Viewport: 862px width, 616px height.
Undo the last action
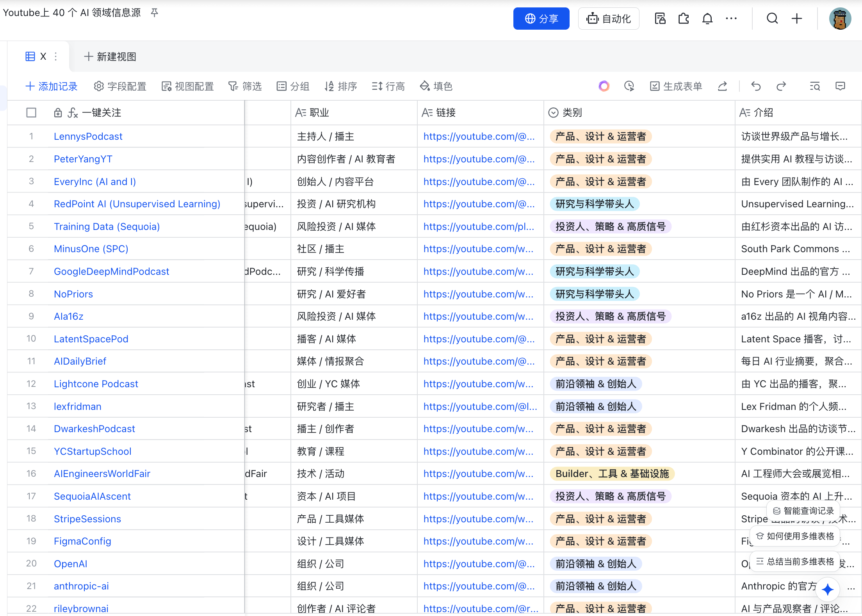click(756, 86)
